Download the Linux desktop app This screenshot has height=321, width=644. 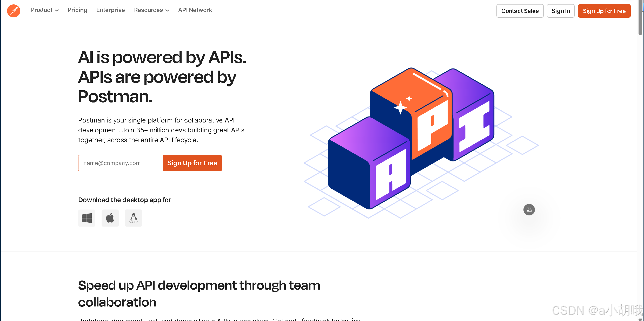pos(134,218)
